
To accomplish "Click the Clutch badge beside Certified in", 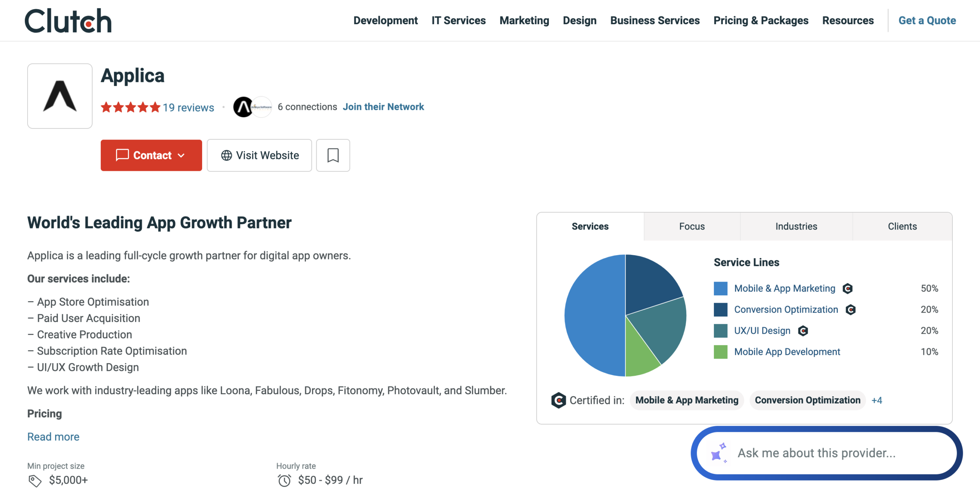I will tap(558, 400).
